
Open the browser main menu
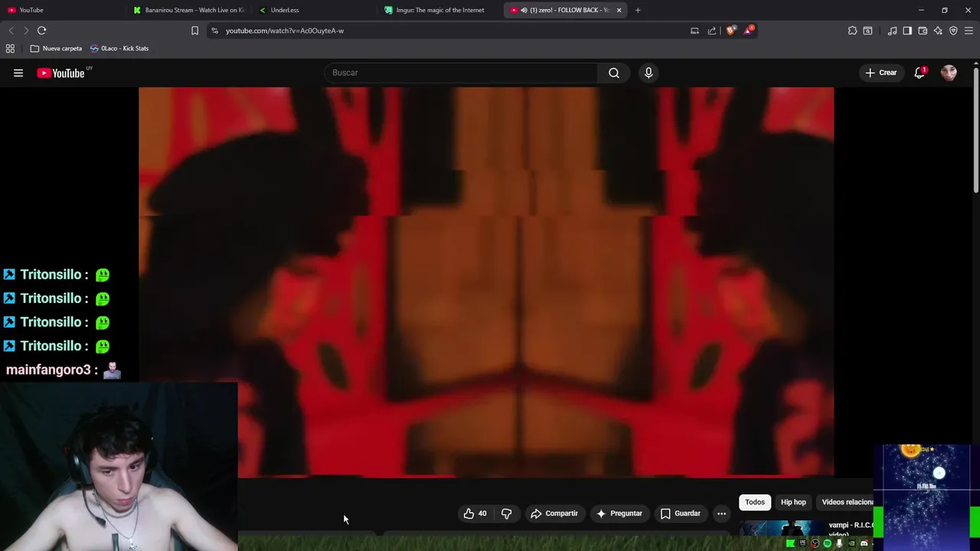(969, 31)
